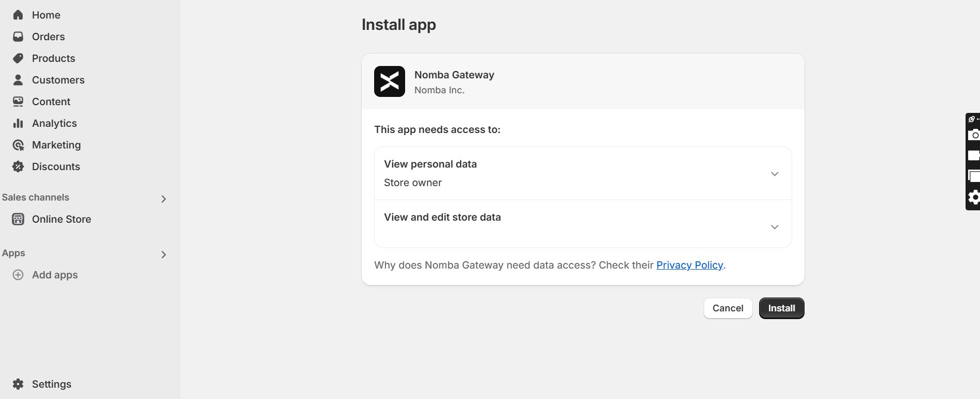Expand the Sales channels section chevron
This screenshot has width=980, height=399.
tap(164, 199)
